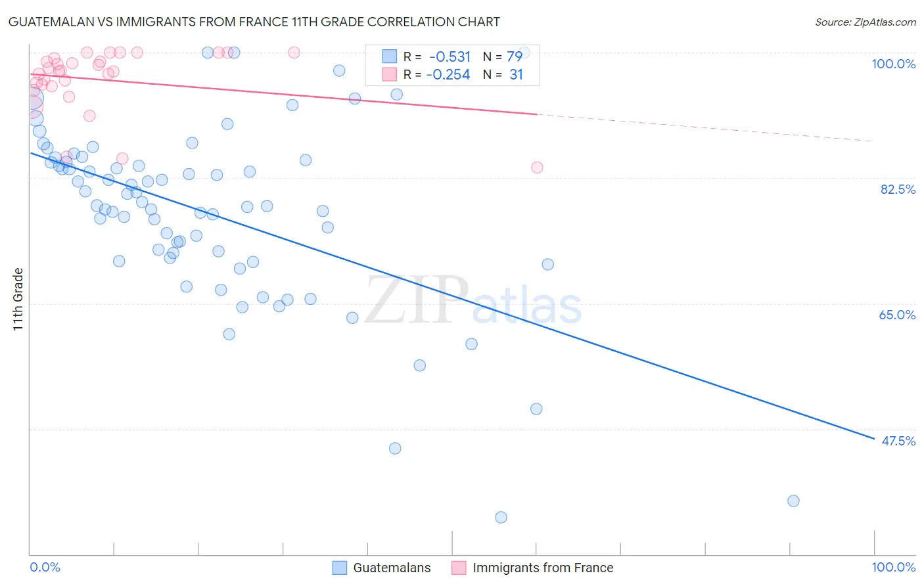Image resolution: width=924 pixels, height=586 pixels.
Task: Click the pink data point near 84% at x=60
Action: pyautogui.click(x=537, y=167)
